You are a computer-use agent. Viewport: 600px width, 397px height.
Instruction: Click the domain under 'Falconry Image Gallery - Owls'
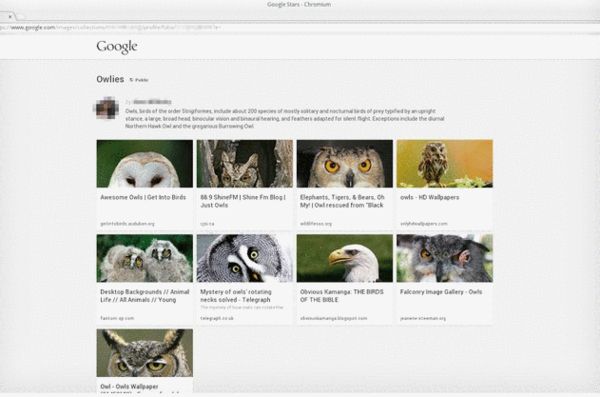coord(423,318)
